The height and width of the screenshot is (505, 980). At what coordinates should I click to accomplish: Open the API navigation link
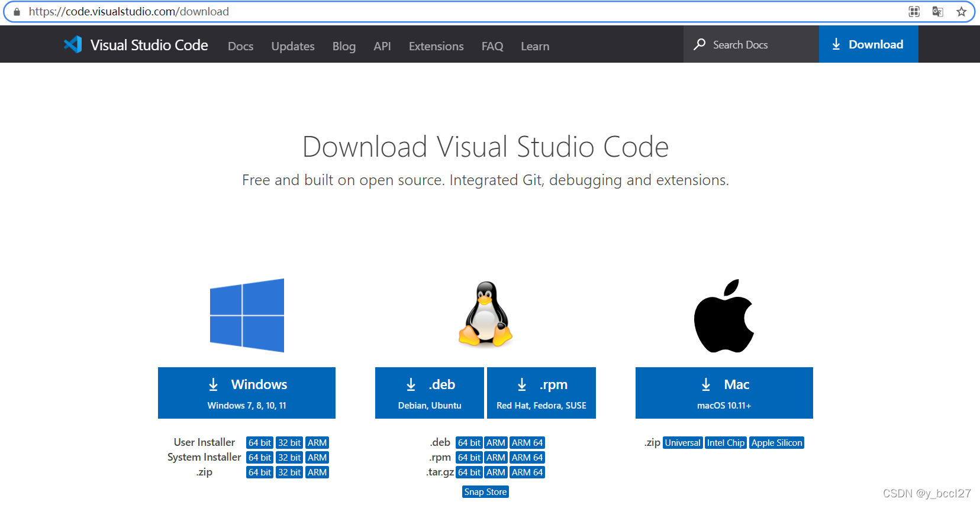[382, 46]
